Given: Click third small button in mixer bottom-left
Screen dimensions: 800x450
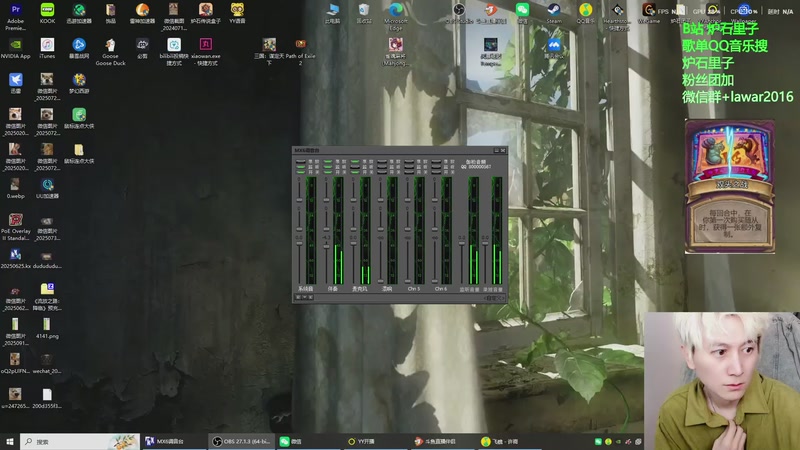Looking at the screenshot, I should pos(311,297).
